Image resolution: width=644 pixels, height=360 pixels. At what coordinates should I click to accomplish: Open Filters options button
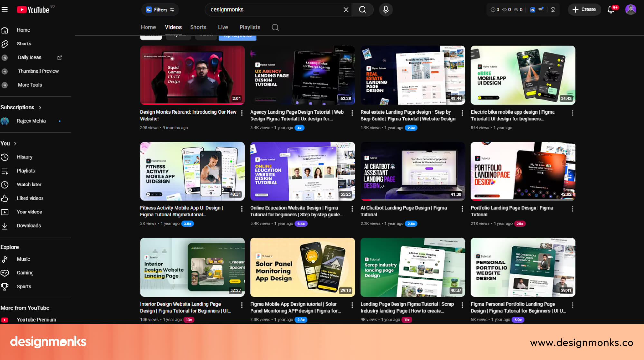tap(160, 10)
